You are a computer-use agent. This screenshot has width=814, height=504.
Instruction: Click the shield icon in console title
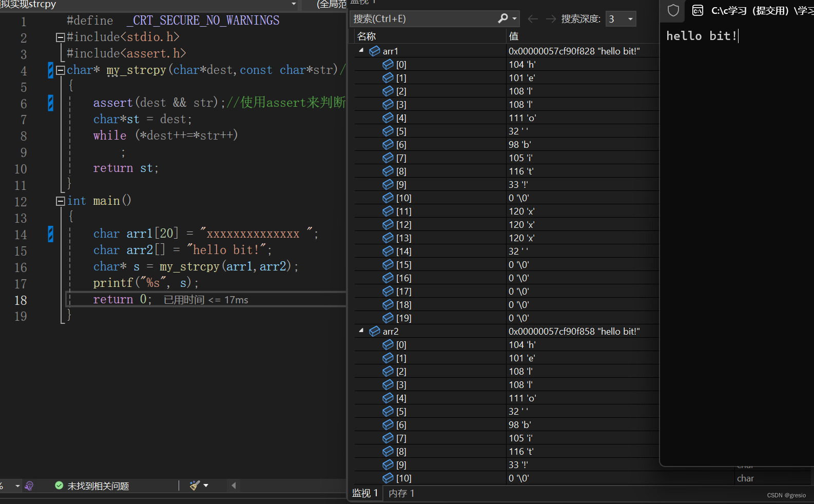[673, 10]
